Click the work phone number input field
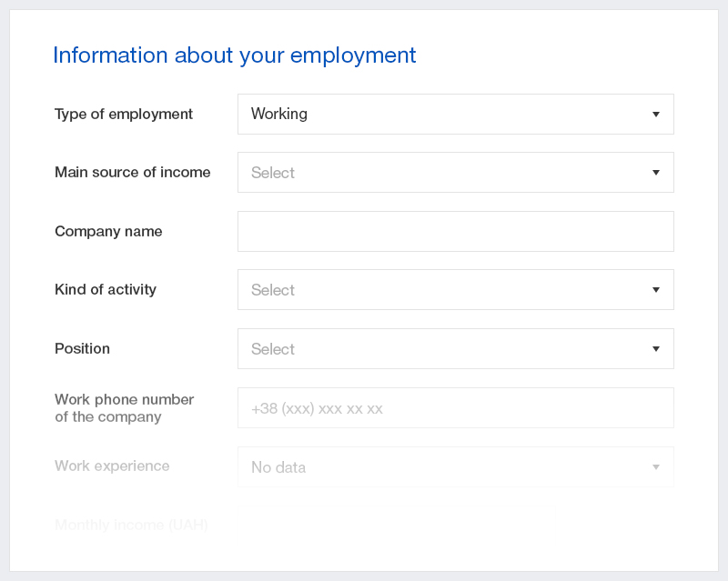This screenshot has height=581, width=728. [455, 408]
